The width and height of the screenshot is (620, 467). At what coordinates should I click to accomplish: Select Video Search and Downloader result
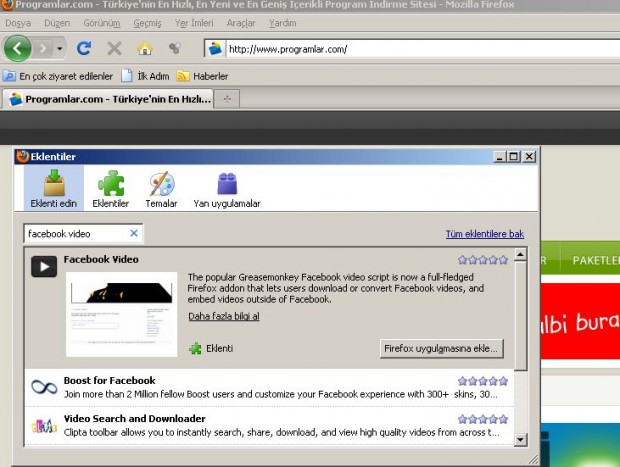269,425
